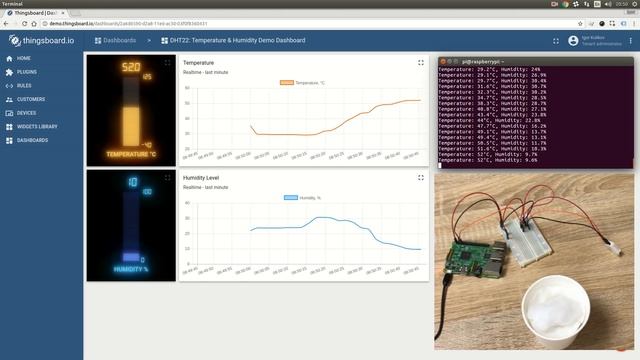This screenshot has width=640, height=360.
Task: Click the thingsboard.io logo
Action: (x=42, y=40)
